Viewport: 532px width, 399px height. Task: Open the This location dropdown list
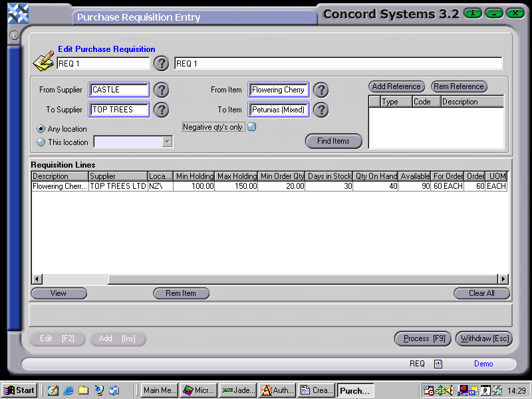tap(168, 142)
